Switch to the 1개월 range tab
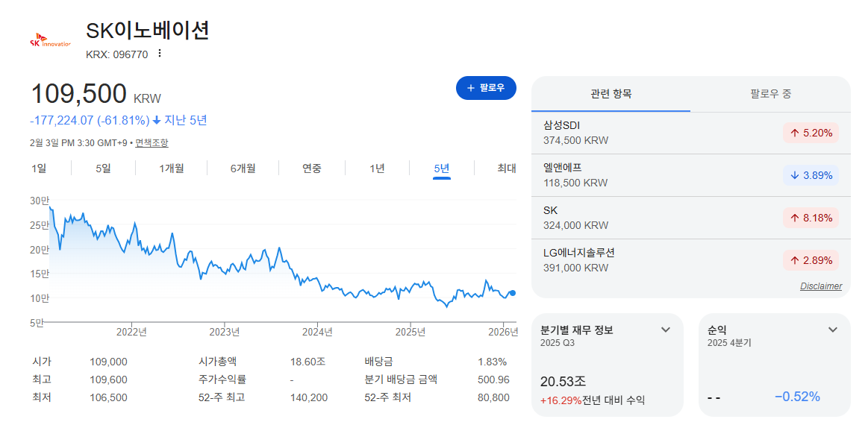The image size is (868, 425). [172, 169]
